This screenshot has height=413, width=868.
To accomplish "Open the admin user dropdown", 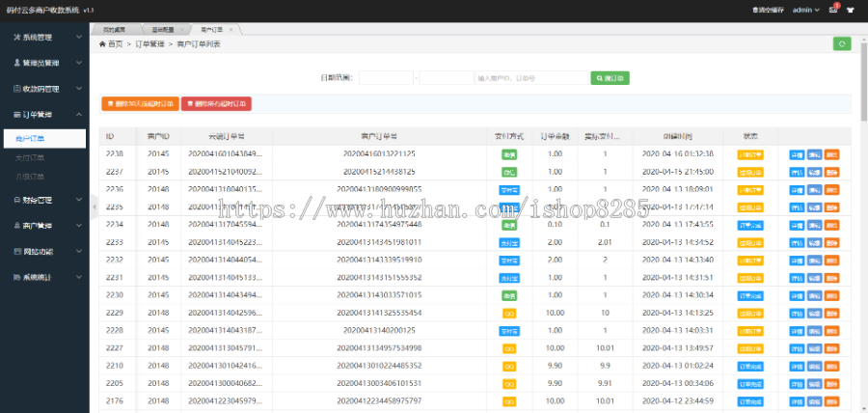I will coord(806,10).
